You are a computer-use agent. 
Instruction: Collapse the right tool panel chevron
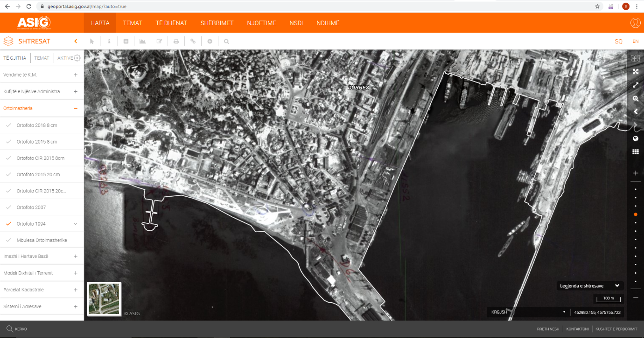tap(635, 112)
